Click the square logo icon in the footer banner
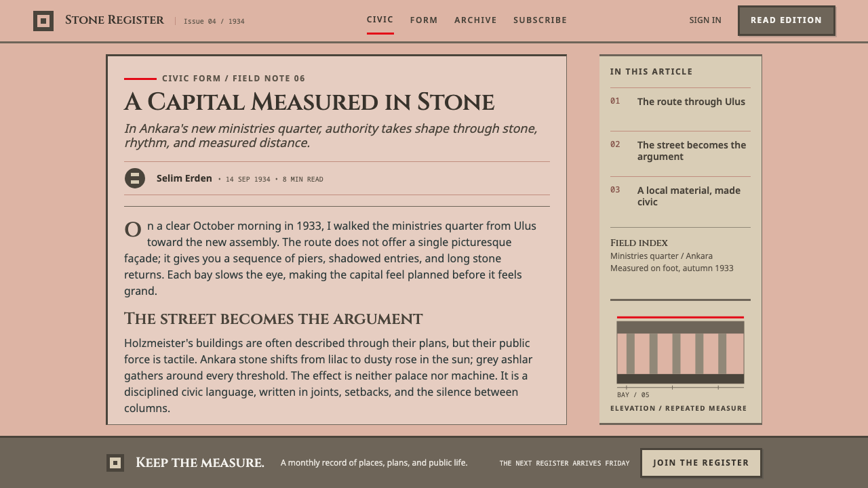Screen dimensions: 868x488 coord(115,463)
